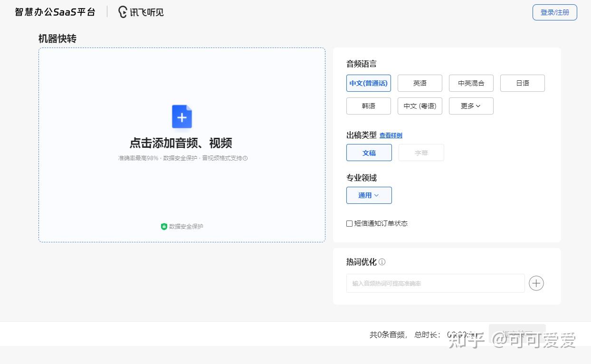
Task: Select the 文稿 output type
Action: [369, 153]
